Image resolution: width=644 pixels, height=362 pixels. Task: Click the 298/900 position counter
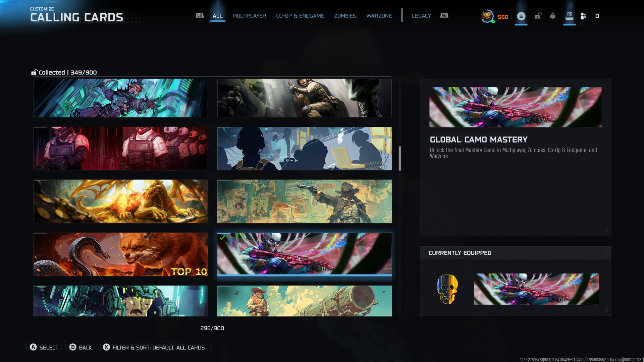tap(212, 328)
